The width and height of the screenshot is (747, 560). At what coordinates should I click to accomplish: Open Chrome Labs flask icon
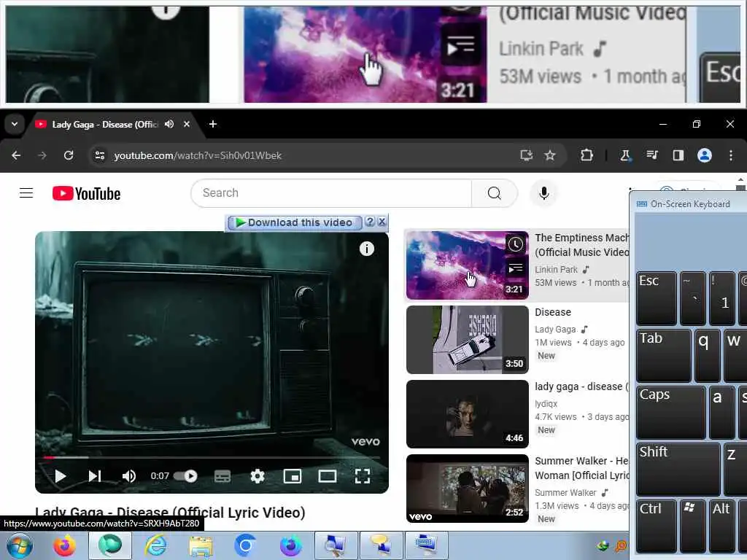tap(625, 155)
